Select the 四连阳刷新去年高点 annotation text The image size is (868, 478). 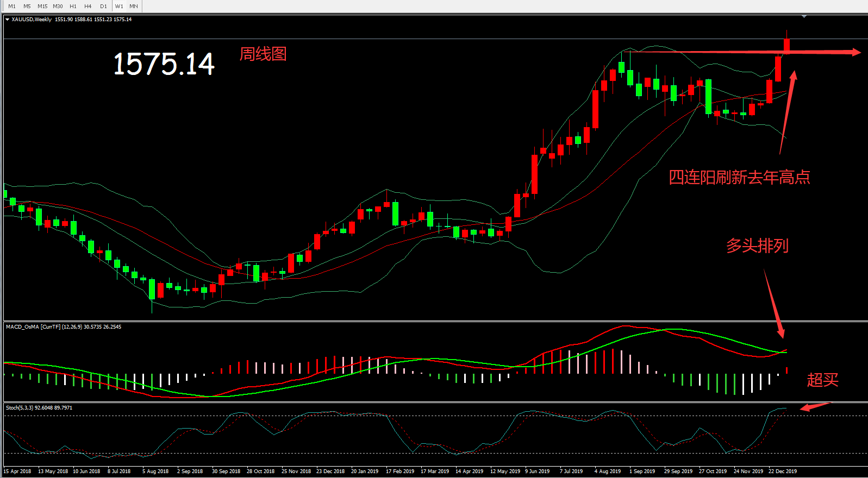pyautogui.click(x=739, y=177)
